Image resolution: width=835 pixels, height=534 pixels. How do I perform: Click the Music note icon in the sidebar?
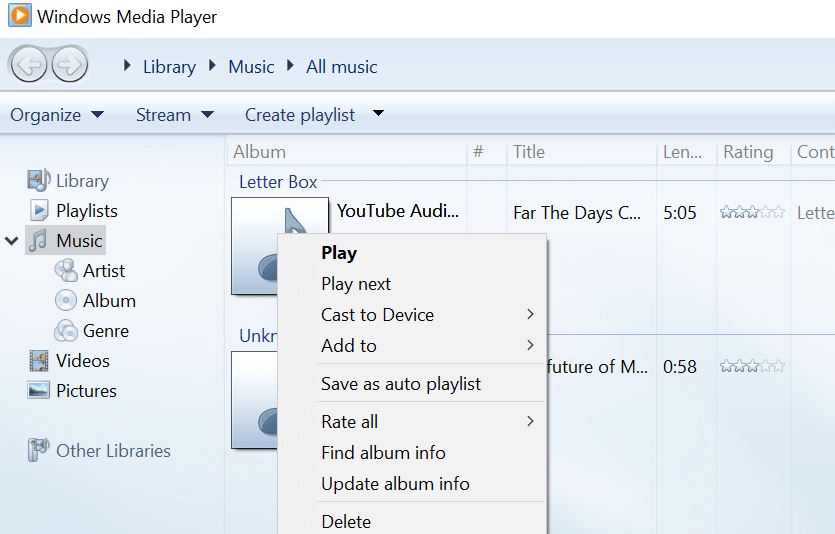pyautogui.click(x=38, y=240)
